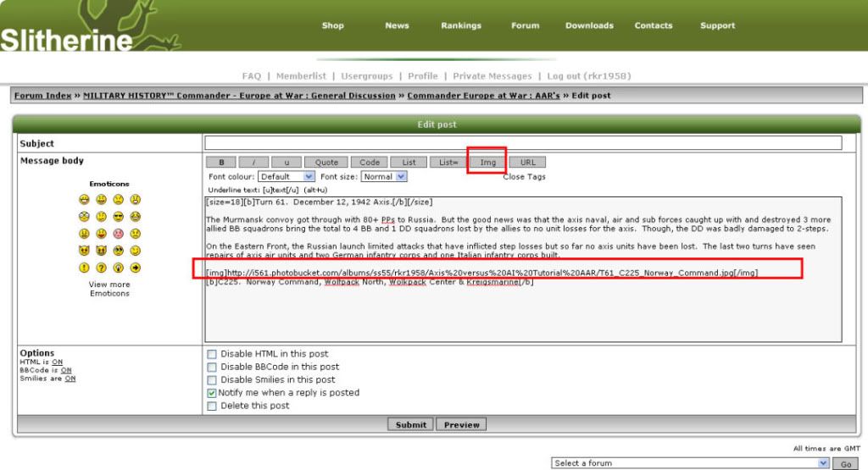Insert the exclamation mark emoticon
Viewport: 868px width, 470px height.
click(85, 268)
